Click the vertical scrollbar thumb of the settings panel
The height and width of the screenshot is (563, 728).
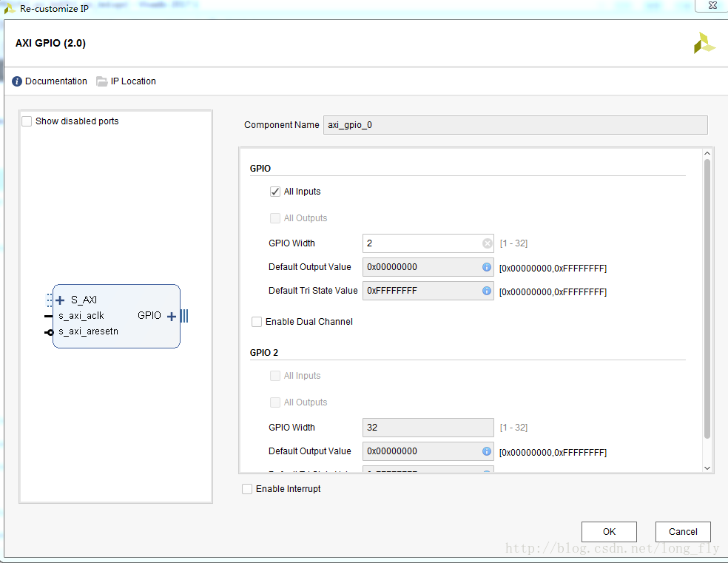click(707, 299)
